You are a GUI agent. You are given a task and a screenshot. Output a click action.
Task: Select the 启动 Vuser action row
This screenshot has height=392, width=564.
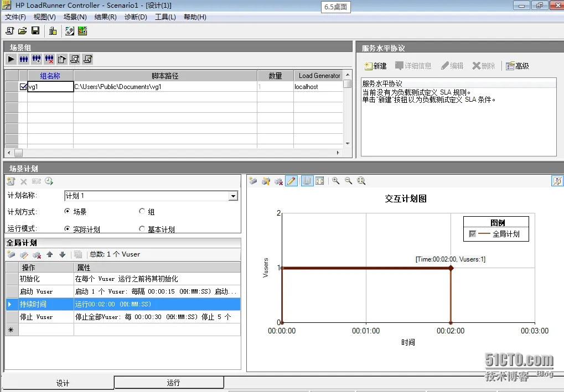point(123,291)
